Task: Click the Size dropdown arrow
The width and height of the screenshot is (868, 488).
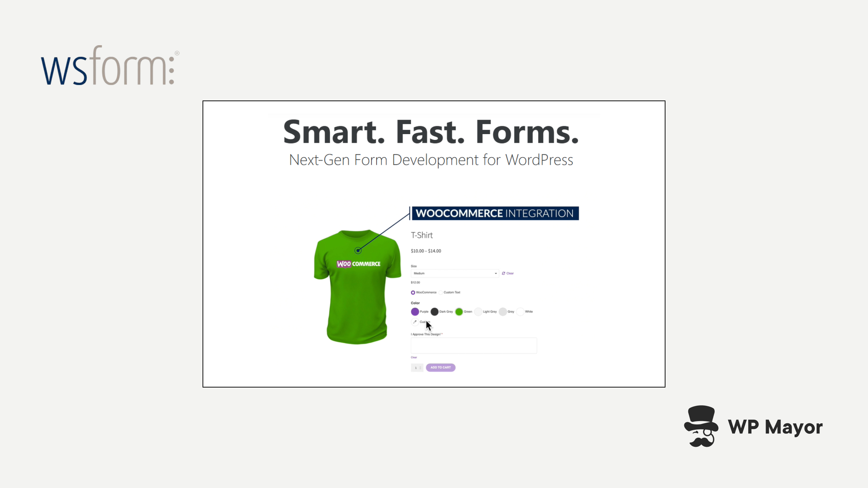Action: point(496,273)
